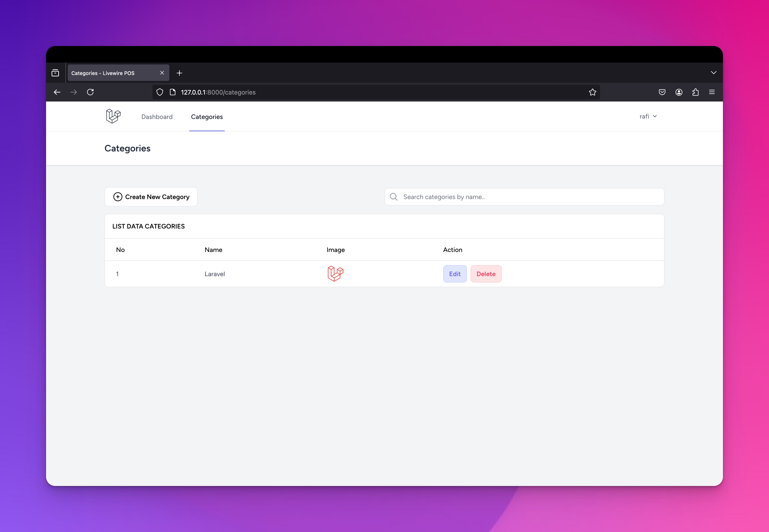769x532 pixels.
Task: Expand the browser tab options menu
Action: click(714, 72)
